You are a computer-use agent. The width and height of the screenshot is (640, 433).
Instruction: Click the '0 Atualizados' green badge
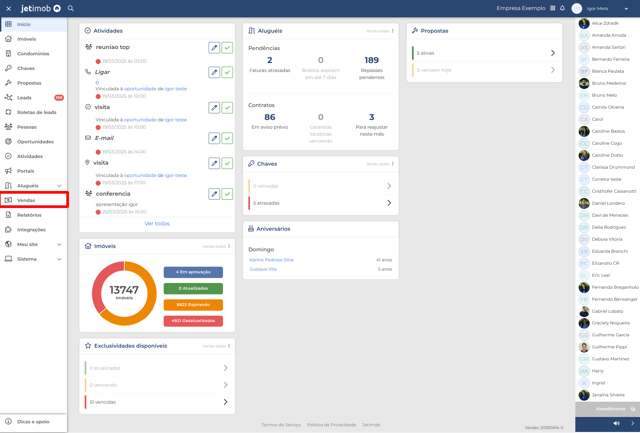coord(193,289)
